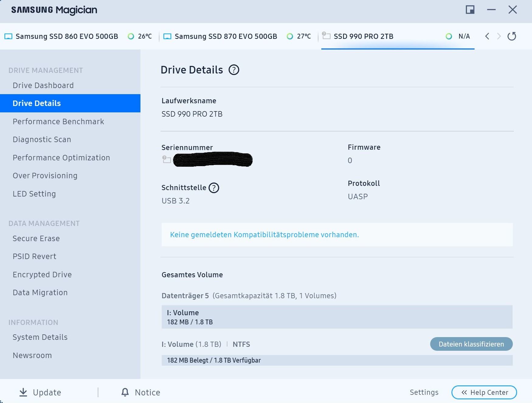This screenshot has width=532, height=403.
Task: Click the drive name value SSD 990 PRO 2TB
Action: pos(192,114)
